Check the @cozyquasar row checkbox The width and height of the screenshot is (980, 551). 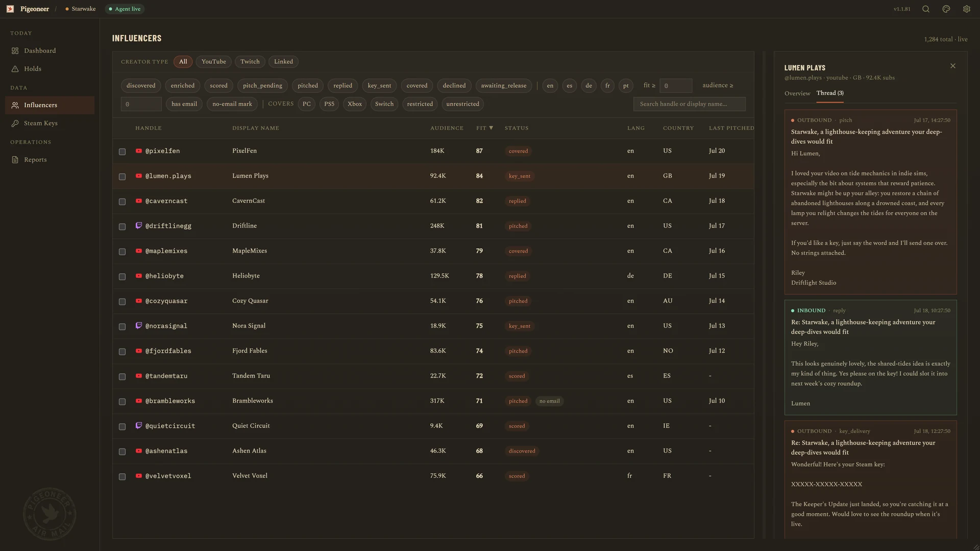[122, 302]
